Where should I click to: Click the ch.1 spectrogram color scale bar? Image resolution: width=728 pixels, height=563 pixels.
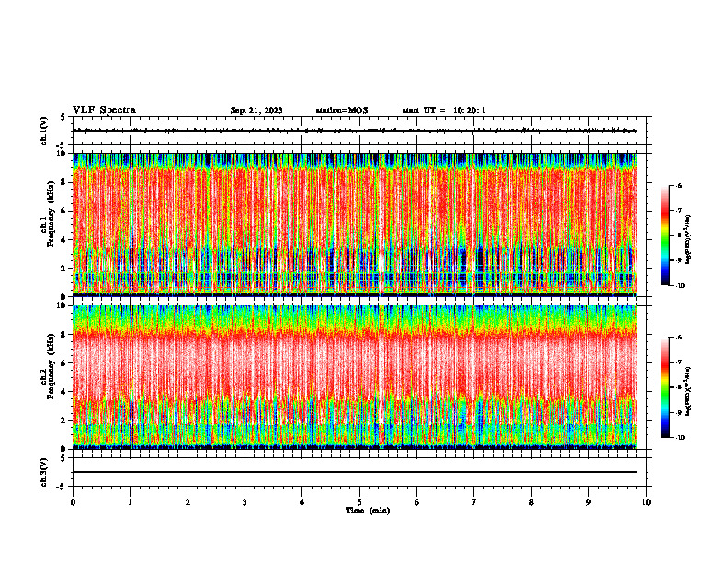click(665, 236)
